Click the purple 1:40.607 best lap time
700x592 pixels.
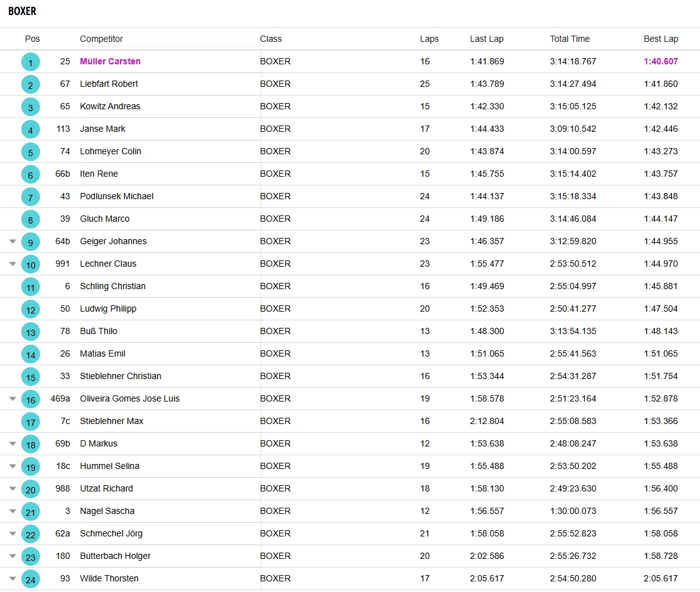[x=661, y=61]
